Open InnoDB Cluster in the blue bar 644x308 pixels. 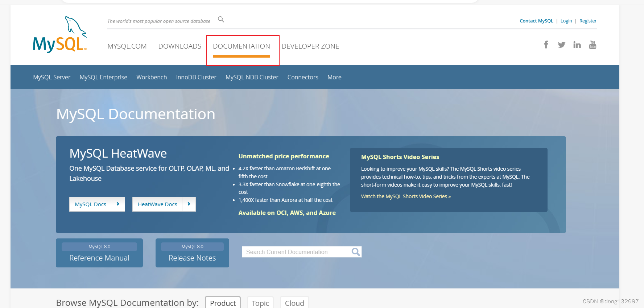196,77
